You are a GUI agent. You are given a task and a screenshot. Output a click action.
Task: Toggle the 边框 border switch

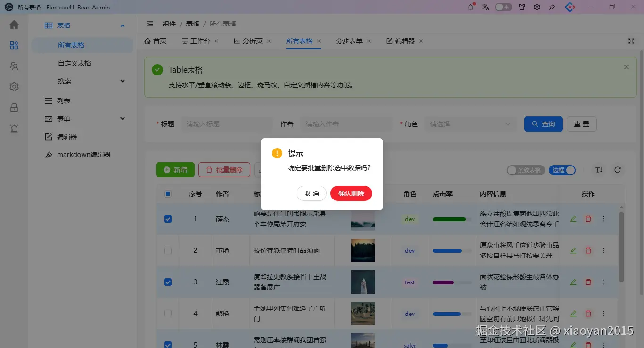(x=562, y=170)
